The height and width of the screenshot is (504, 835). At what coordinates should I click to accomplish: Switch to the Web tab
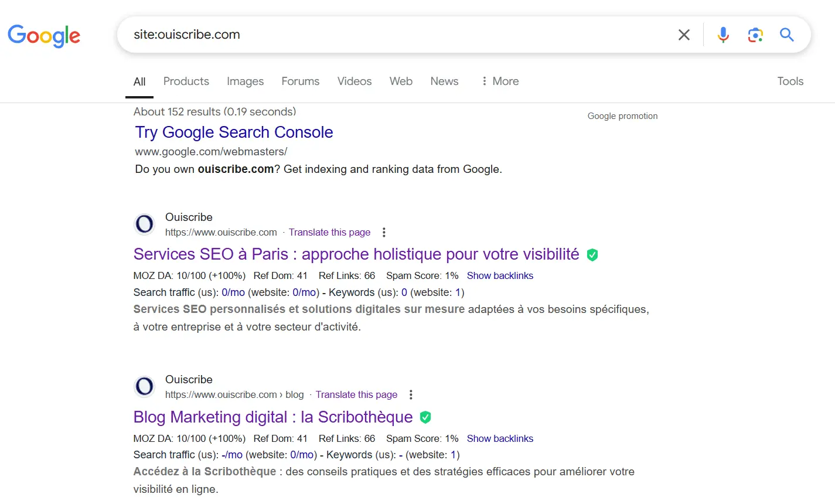[401, 81]
